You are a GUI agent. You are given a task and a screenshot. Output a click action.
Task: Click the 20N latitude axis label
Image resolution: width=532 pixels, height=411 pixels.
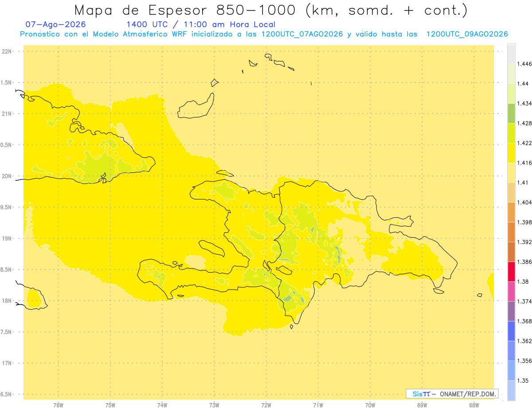point(7,176)
